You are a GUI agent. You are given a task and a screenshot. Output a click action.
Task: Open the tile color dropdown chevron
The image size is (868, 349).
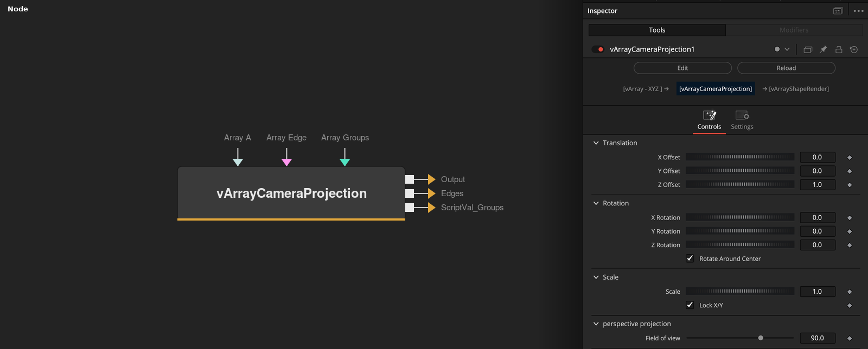[x=787, y=49]
